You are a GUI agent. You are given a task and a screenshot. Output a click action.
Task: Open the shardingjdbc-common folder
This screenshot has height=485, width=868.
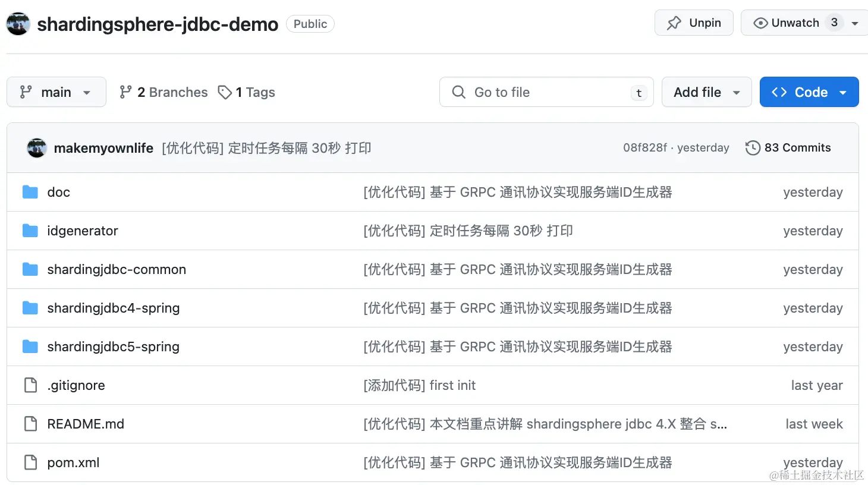tap(117, 269)
